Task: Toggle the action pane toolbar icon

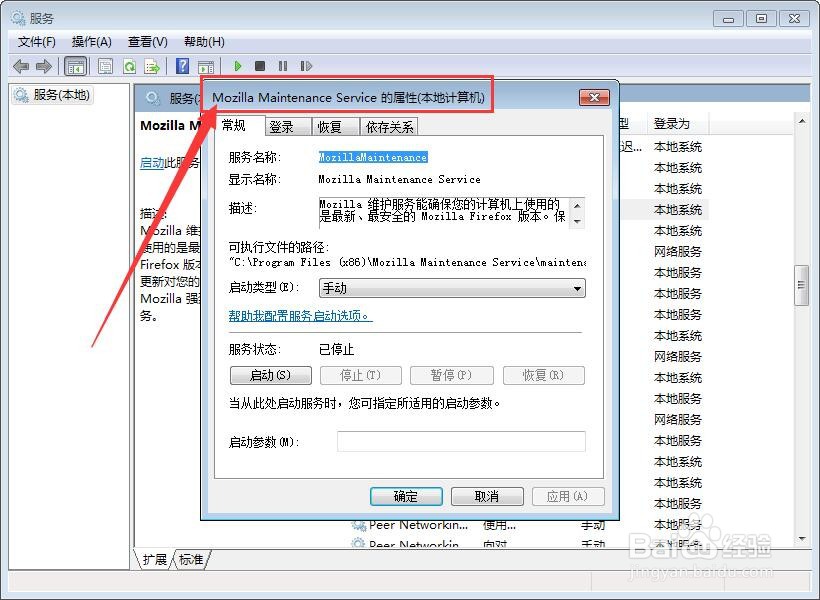Action: [206, 66]
